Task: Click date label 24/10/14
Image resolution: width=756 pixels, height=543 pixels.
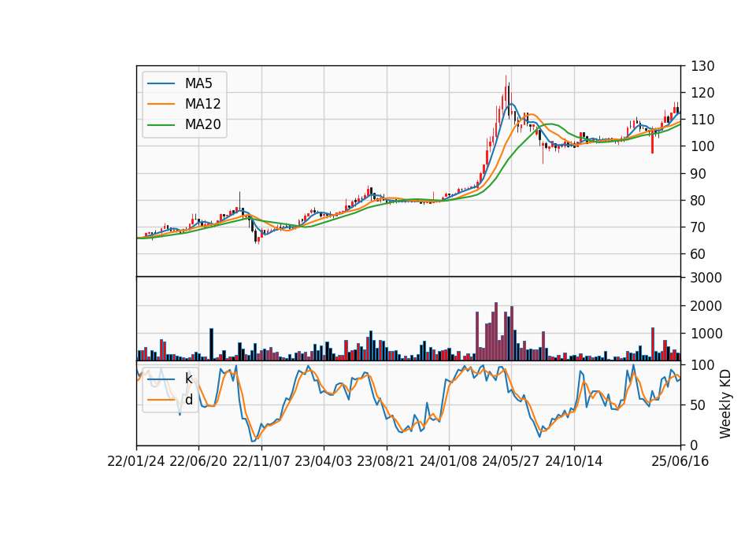Action: pyautogui.click(x=574, y=461)
